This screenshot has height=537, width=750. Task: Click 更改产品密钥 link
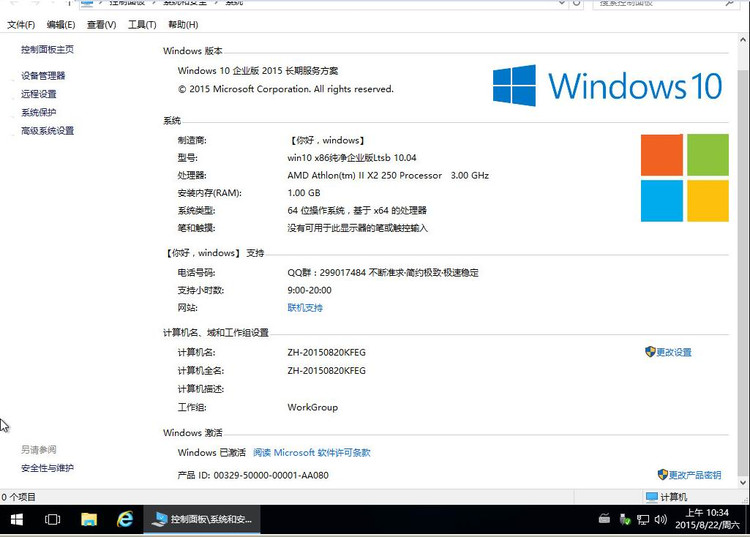tap(695, 475)
